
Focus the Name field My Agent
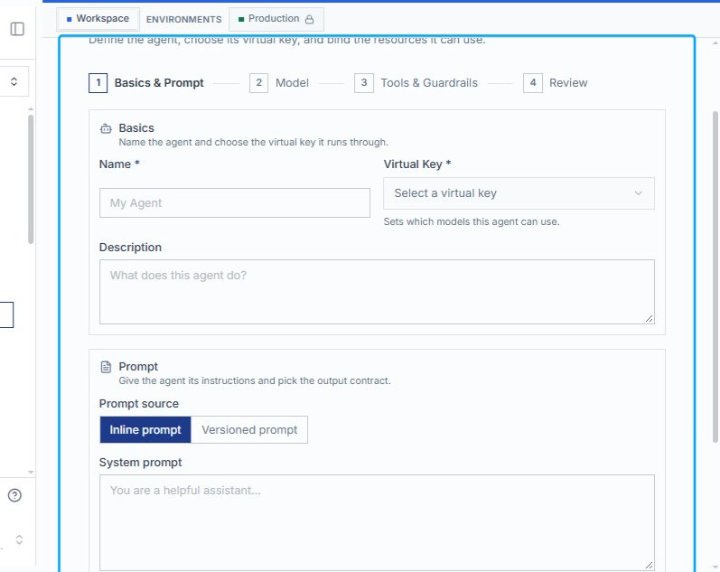tap(235, 203)
